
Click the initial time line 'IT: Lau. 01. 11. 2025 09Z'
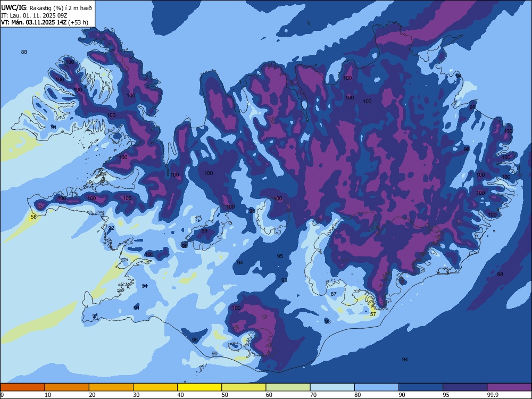coord(34,15)
